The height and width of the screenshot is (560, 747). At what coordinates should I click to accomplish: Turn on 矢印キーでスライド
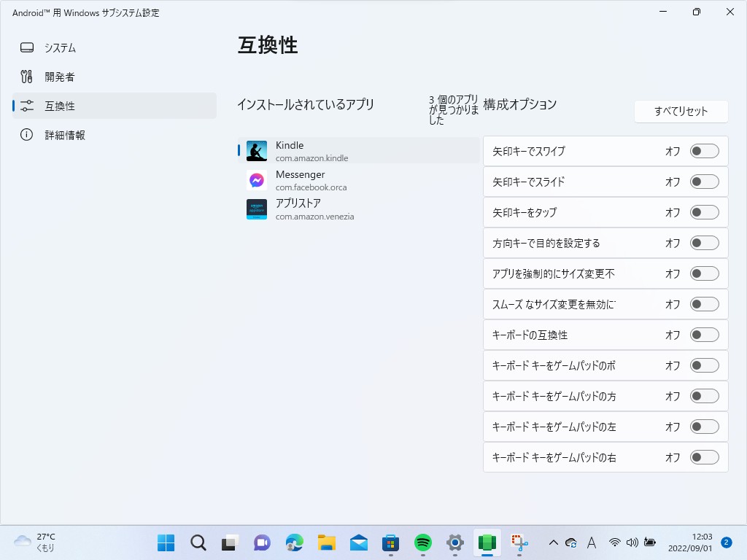(704, 182)
